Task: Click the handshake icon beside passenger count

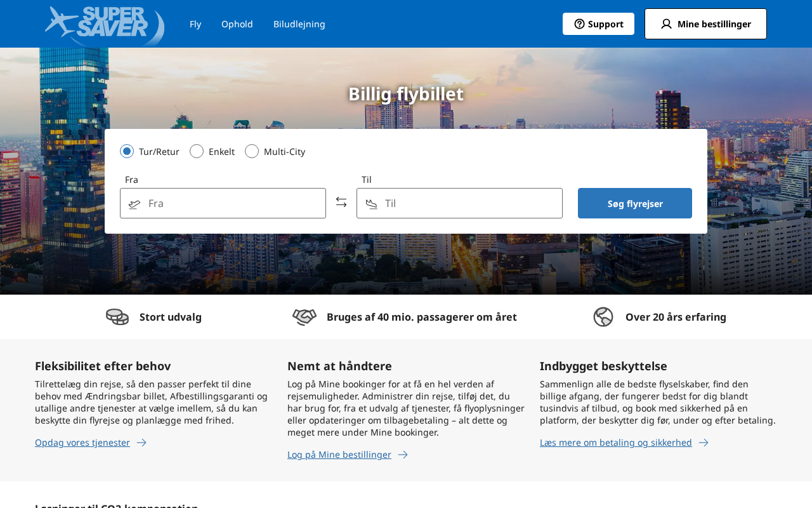Action: pos(304,317)
